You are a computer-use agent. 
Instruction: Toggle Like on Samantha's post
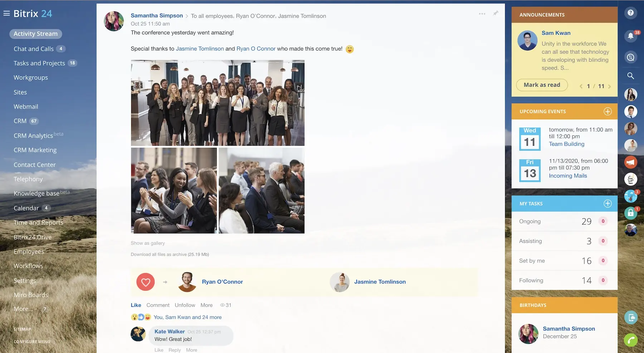pyautogui.click(x=136, y=305)
